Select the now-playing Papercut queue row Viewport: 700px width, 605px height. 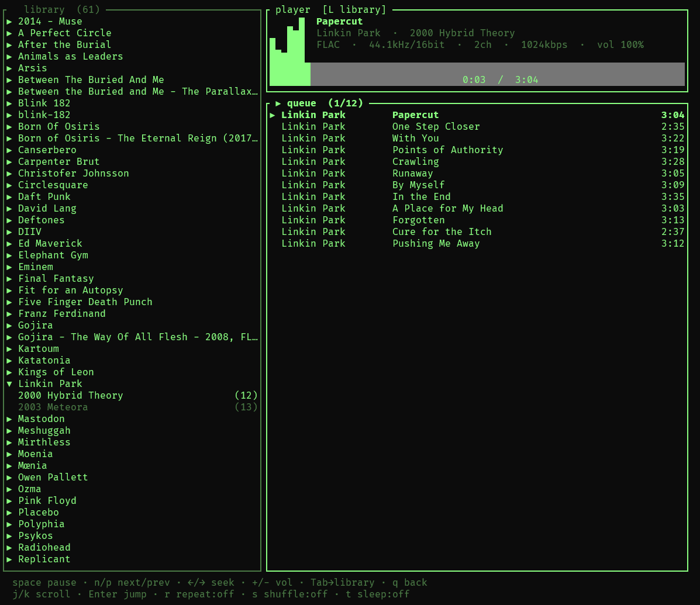tap(477, 115)
